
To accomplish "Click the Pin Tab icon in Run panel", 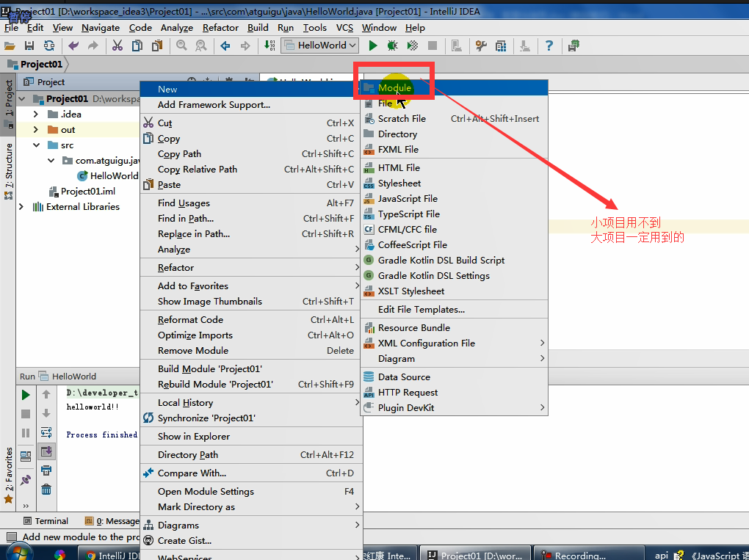I will [26, 480].
